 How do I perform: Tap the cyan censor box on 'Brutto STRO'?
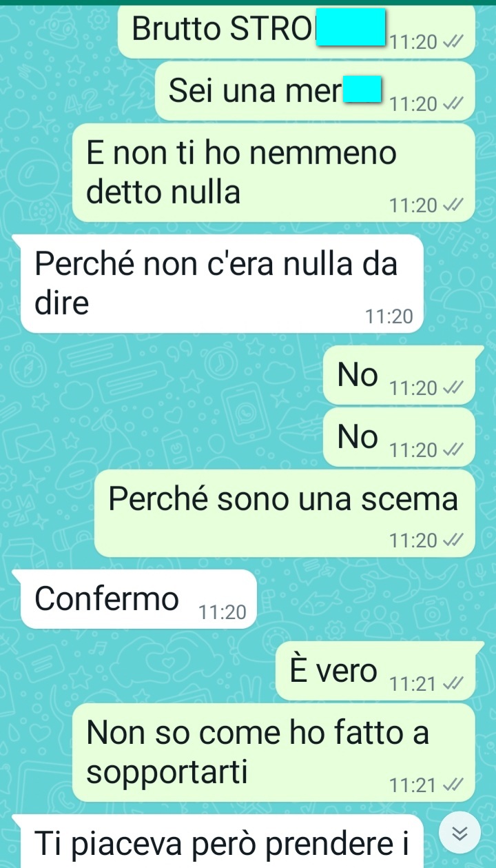(x=350, y=28)
